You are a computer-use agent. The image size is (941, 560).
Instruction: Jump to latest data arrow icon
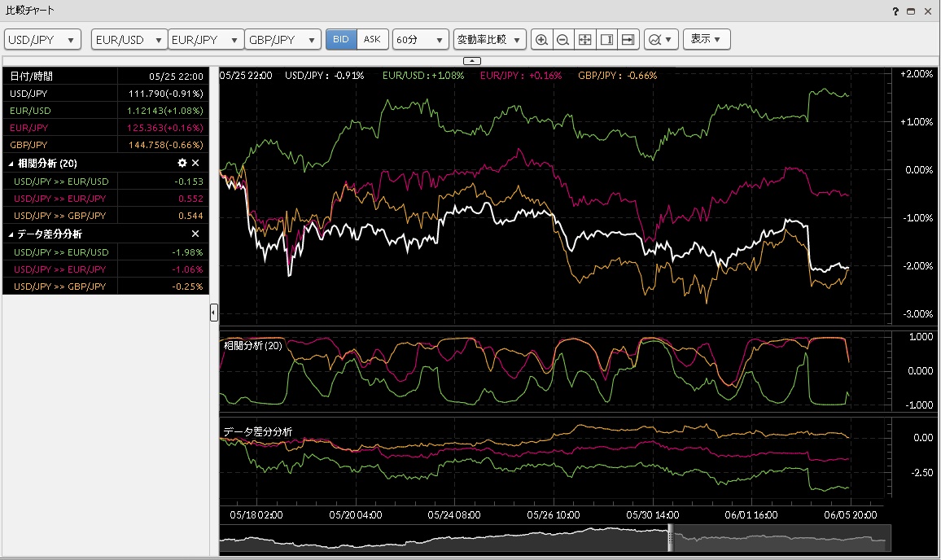click(628, 40)
